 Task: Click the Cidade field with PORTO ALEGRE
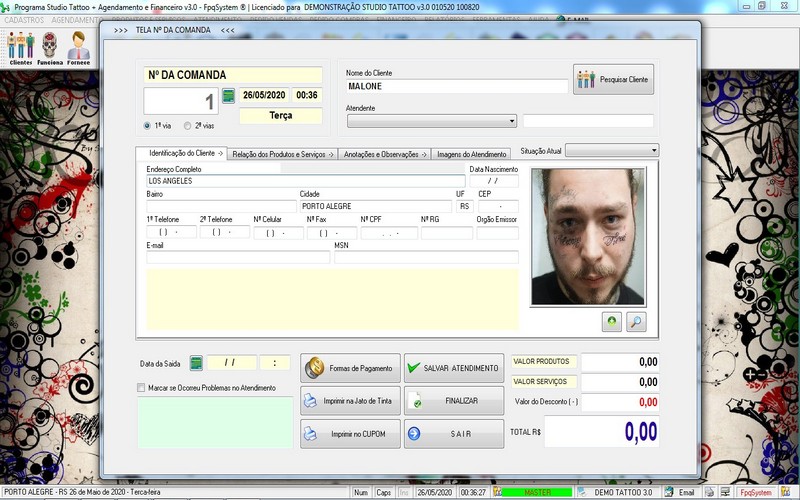pos(376,207)
